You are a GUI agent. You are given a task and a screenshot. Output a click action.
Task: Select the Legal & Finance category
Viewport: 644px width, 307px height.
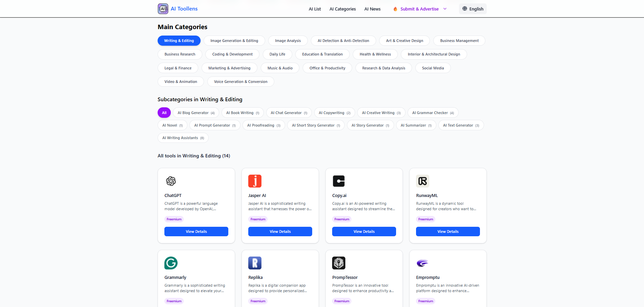[178, 68]
